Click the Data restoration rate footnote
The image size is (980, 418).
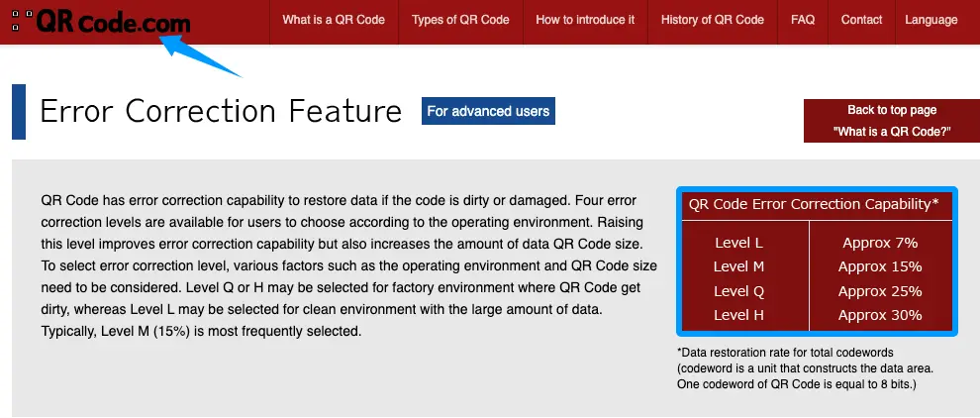tap(805, 368)
